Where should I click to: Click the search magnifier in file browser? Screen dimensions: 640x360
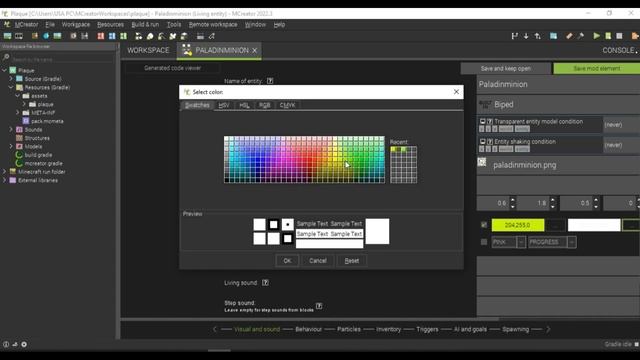tap(6, 58)
